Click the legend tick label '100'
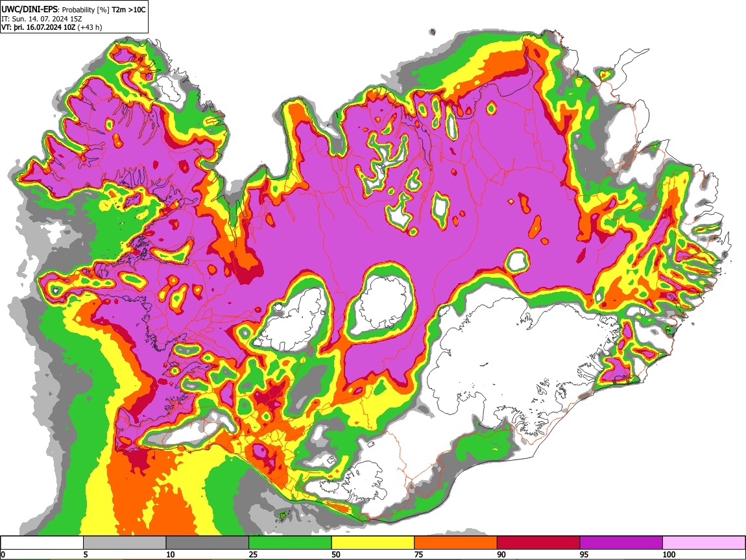 coord(669,554)
